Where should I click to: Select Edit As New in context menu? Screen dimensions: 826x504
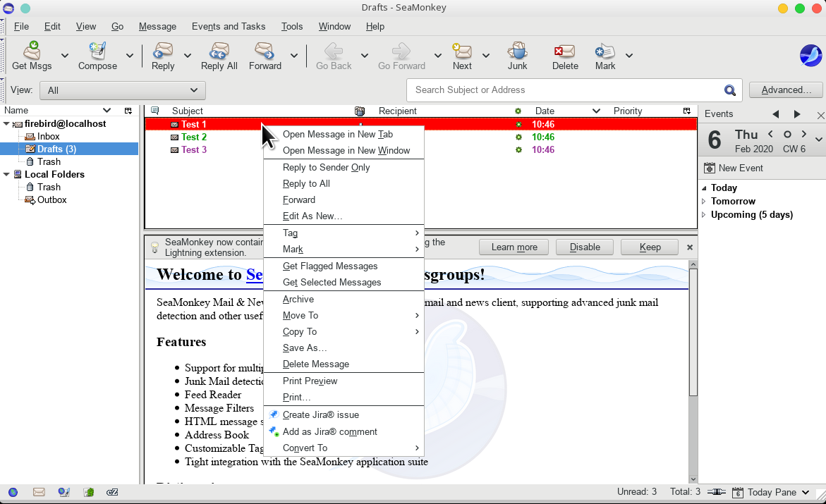coord(312,216)
